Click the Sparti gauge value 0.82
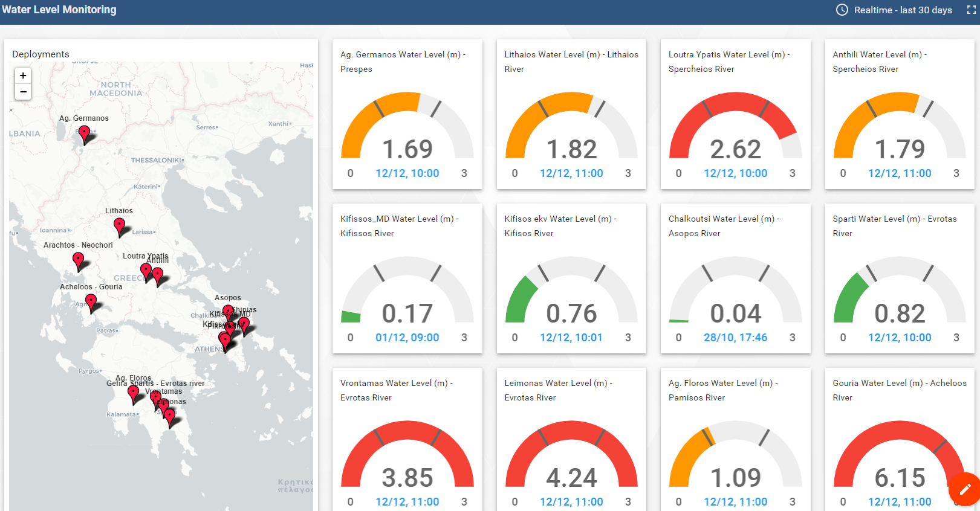Viewport: 980px width, 511px height. [x=900, y=313]
